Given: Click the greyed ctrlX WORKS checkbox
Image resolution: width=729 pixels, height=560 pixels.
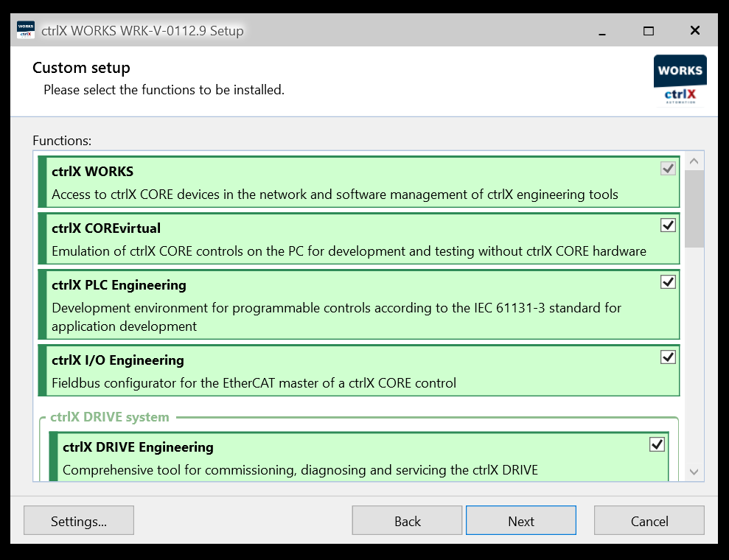Looking at the screenshot, I should click(x=668, y=168).
